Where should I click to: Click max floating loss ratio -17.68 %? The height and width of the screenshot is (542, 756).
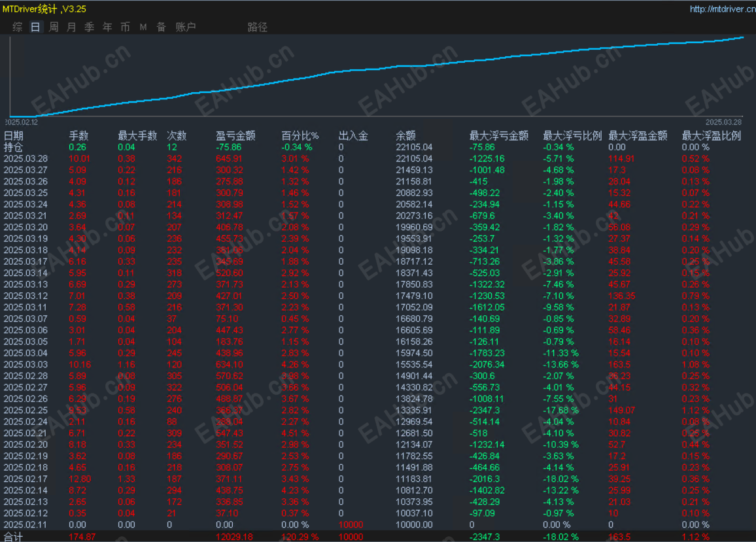pos(560,411)
